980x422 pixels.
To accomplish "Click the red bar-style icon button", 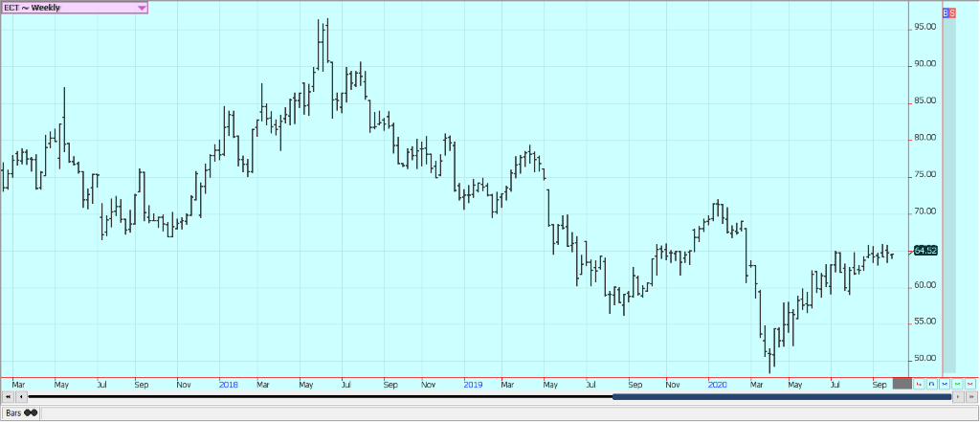I will coord(919,384).
